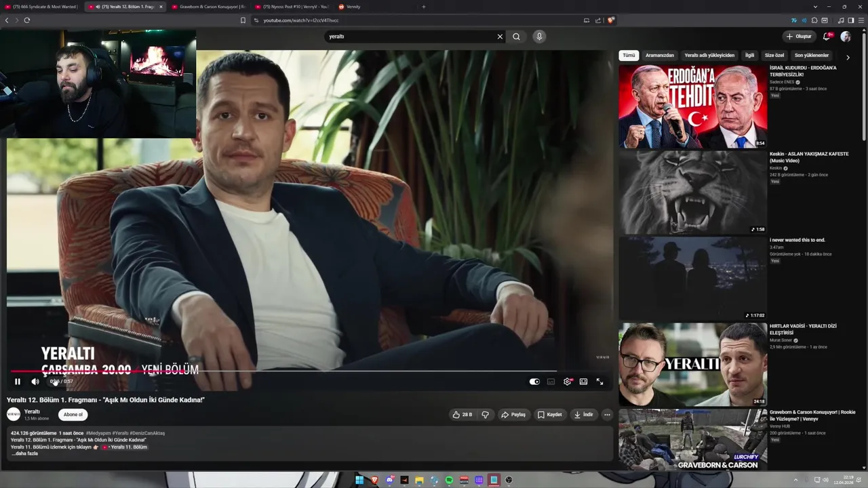Screen dimensions: 868x488
Task: Open Brave Shields lion icon
Action: [x=610, y=20]
